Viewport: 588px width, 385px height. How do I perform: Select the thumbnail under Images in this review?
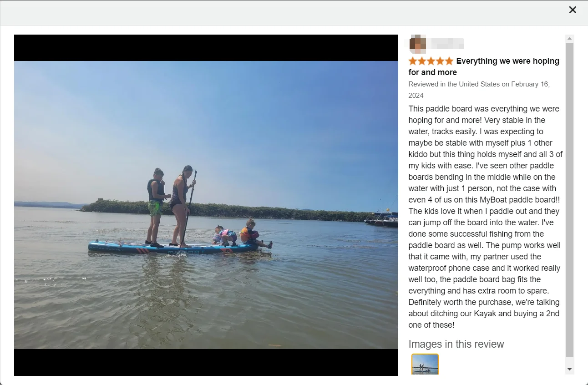[425, 364]
